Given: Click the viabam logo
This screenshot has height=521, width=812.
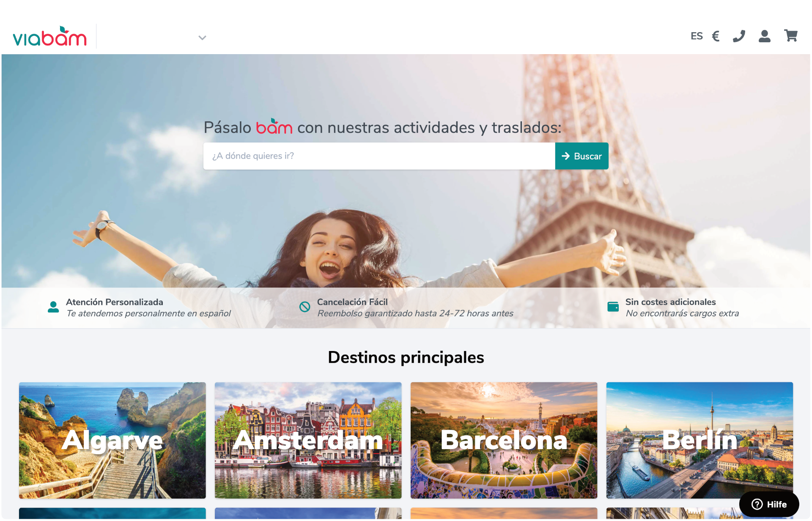Looking at the screenshot, I should pos(50,36).
